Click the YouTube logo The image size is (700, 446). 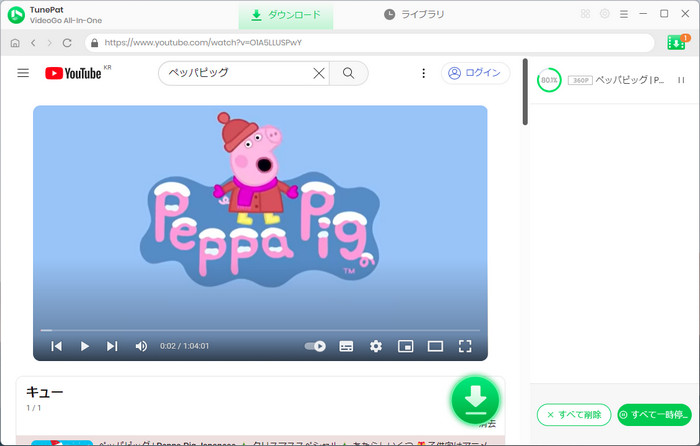pyautogui.click(x=73, y=73)
